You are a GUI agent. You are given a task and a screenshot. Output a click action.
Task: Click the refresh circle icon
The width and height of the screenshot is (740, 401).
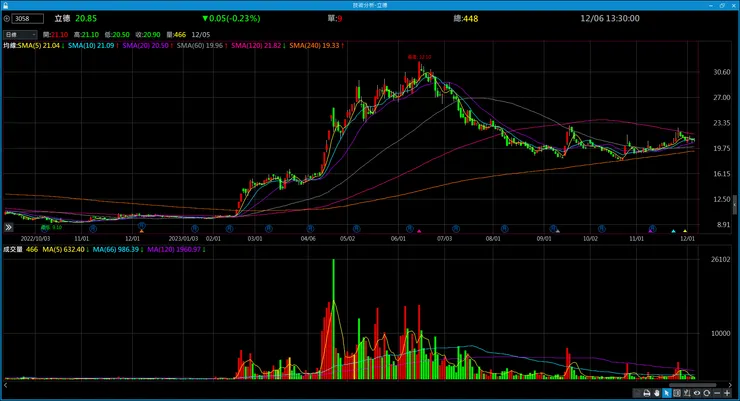(x=706, y=393)
